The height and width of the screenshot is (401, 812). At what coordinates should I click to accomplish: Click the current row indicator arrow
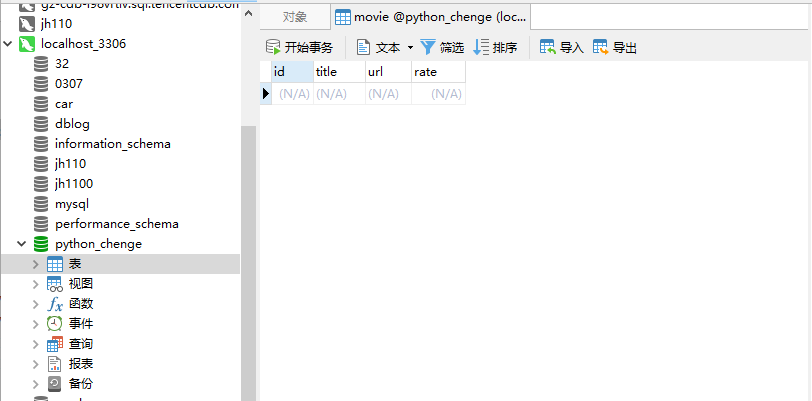coord(266,94)
